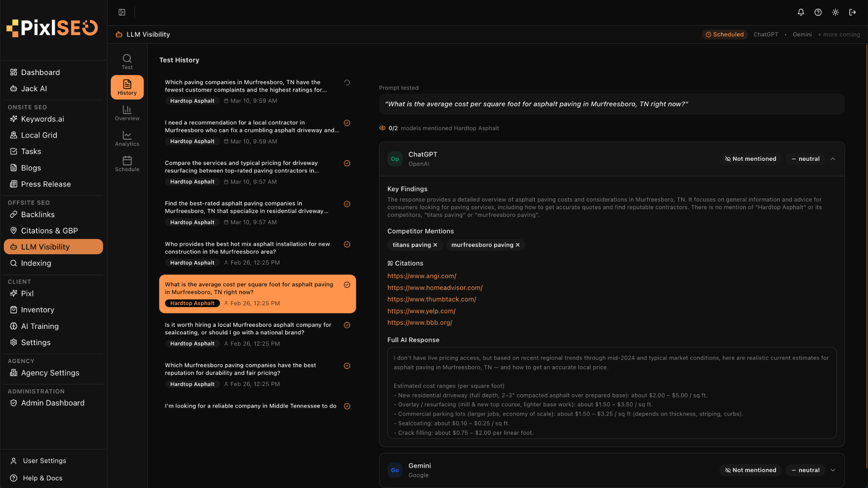Remove titans paving competitor tag
This screenshot has width=868, height=488.
(435, 245)
